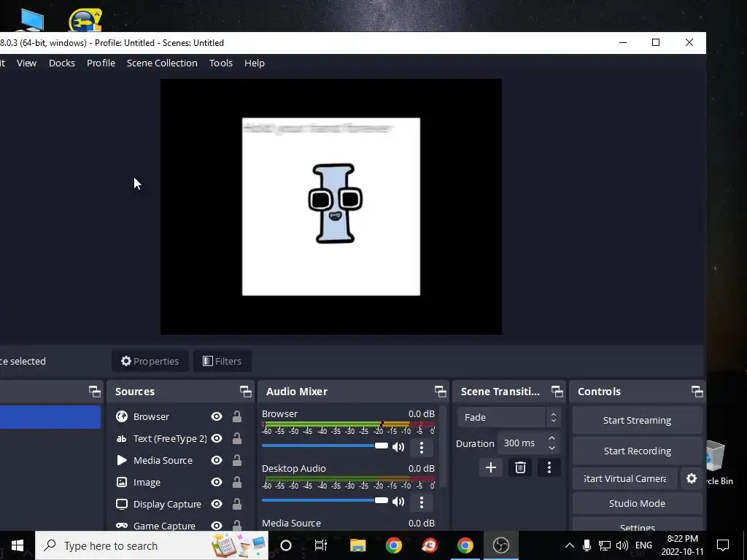The height and width of the screenshot is (560, 747).
Task: Open the Profile menu
Action: [101, 63]
